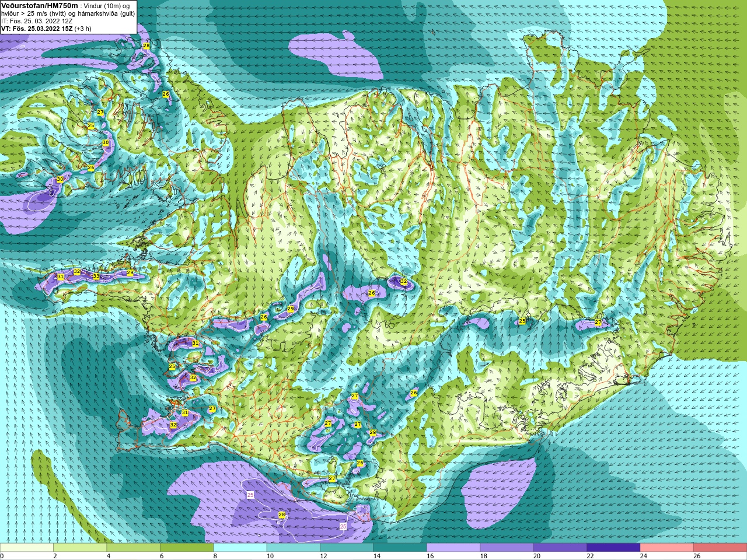747x560 pixels.
Task: Click the 10–12 m/s light teal legend swatch
Action: (x=294, y=548)
